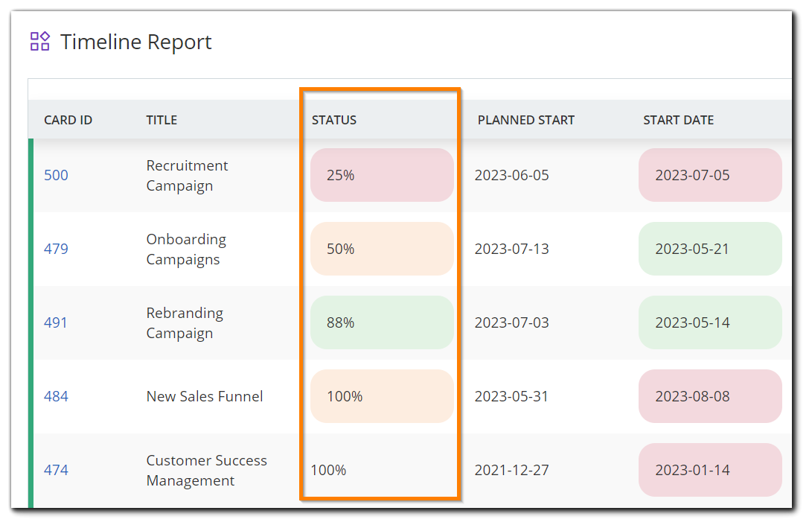Screen dimensions: 812x528
Task: Open card 474 via its ID link
Action: (56, 470)
